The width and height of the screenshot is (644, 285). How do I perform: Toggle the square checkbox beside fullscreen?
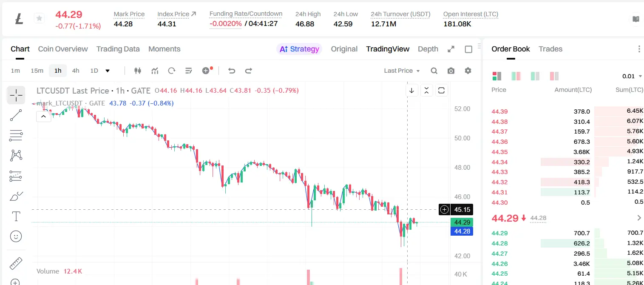coord(468,49)
